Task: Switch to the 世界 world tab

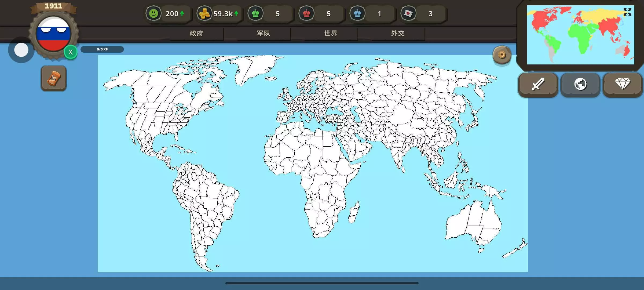Action: pos(331,33)
